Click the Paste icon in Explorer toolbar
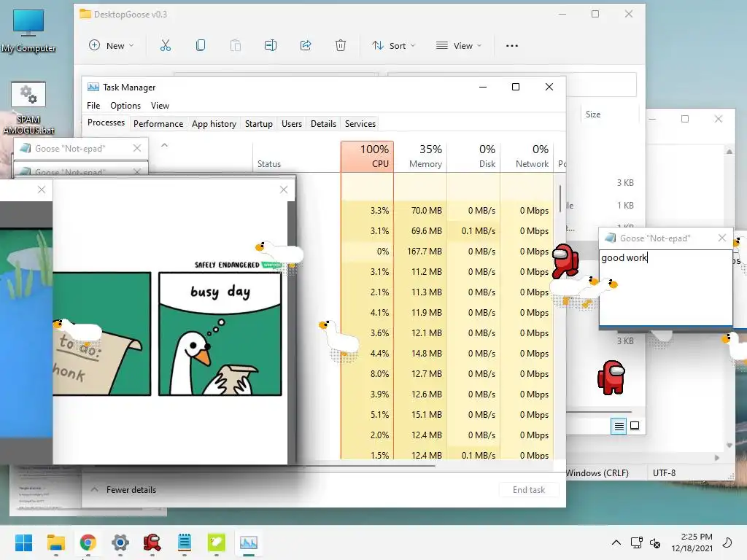Screen dimensions: 747x560 coord(236,46)
